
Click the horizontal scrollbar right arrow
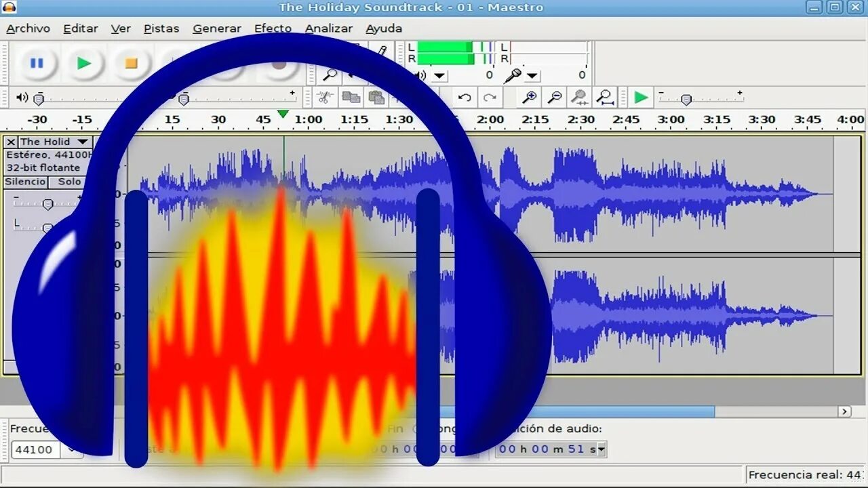pyautogui.click(x=844, y=411)
